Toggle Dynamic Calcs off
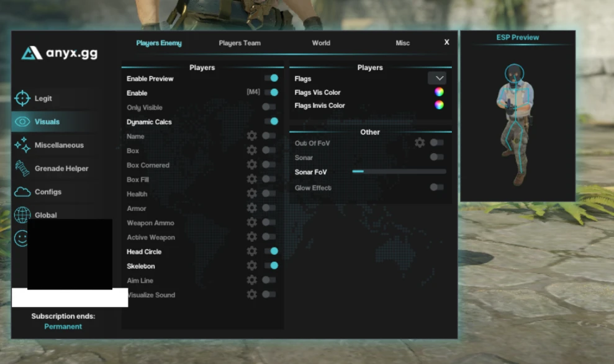614x364 pixels. (271, 122)
